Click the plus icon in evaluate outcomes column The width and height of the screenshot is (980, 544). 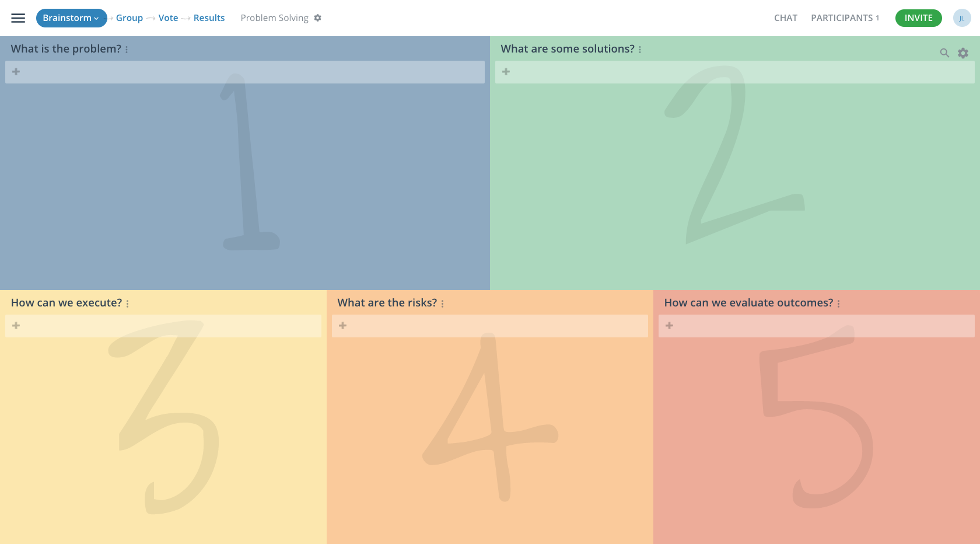point(669,326)
